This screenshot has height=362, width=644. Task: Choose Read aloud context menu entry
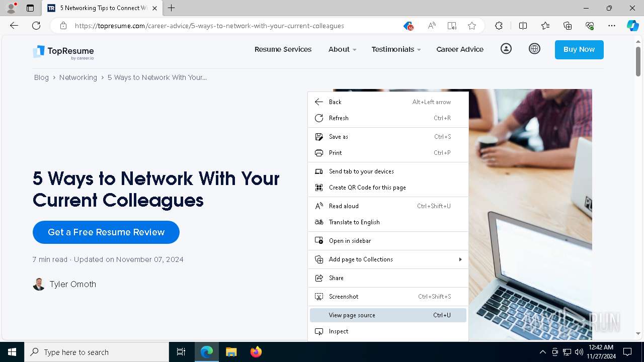(388, 206)
